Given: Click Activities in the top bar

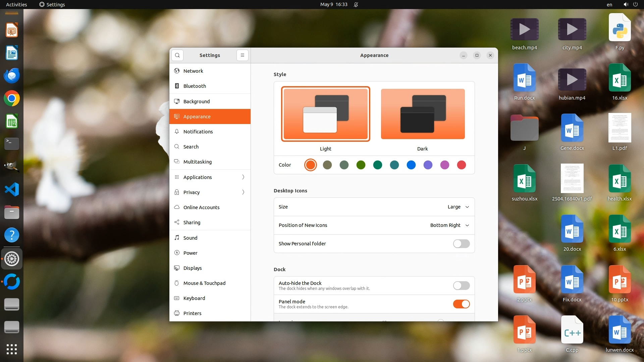Looking at the screenshot, I should pyautogui.click(x=16, y=4).
